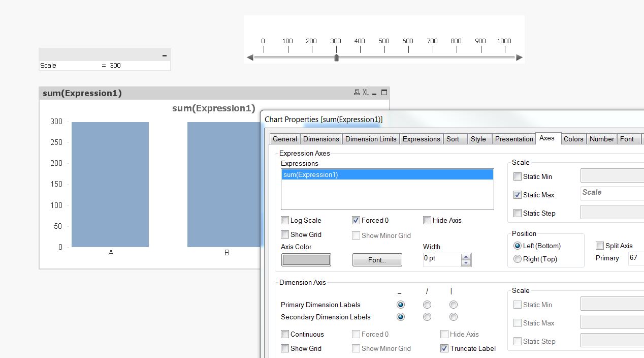Image resolution: width=644 pixels, height=358 pixels.
Task: Click the 500 tick label on slider
Action: [384, 41]
